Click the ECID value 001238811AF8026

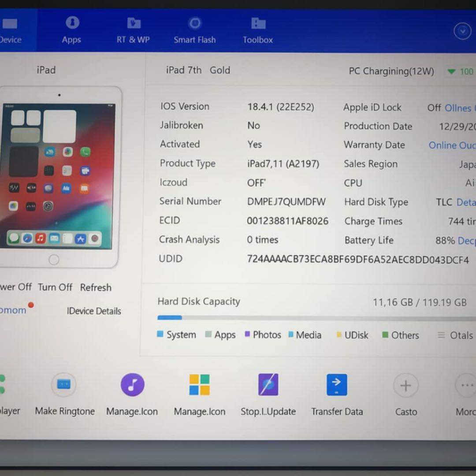(x=287, y=221)
